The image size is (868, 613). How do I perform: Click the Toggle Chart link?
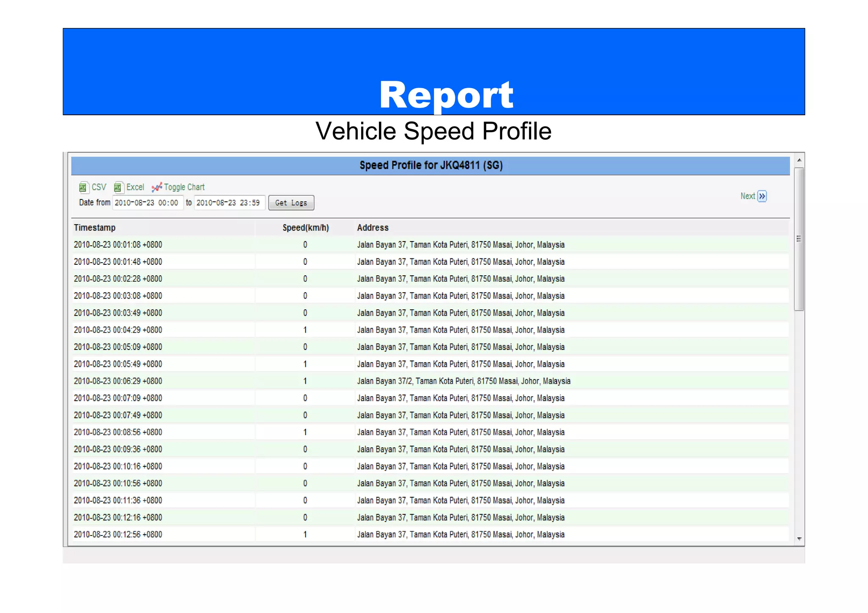point(184,187)
